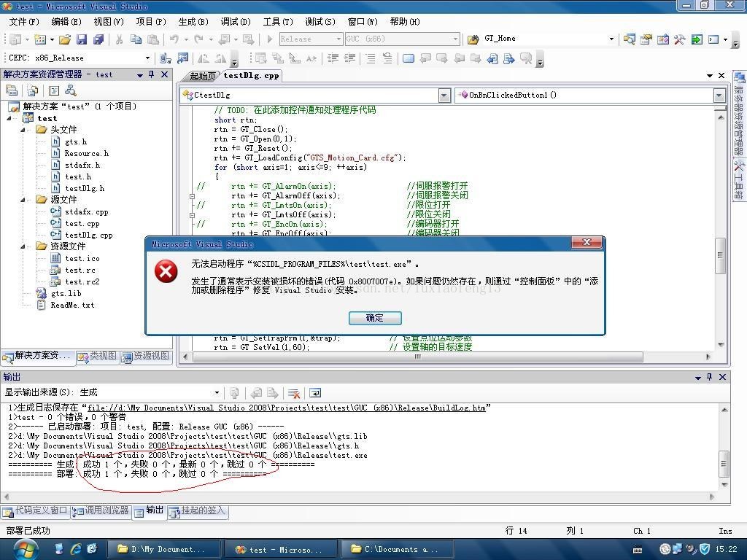Viewport: 747px width, 560px height.
Task: Select ReadMe.txt in Solution Explorer
Action: click(x=72, y=306)
